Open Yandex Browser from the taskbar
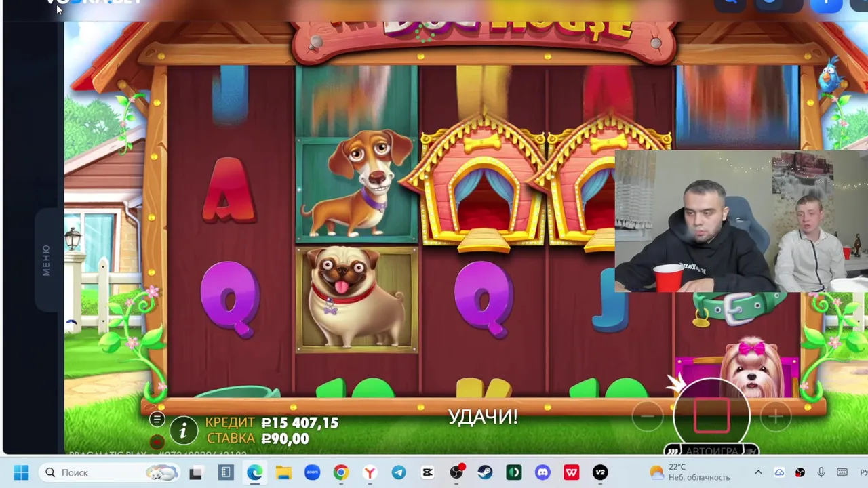Viewport: 868px width, 488px height. pyautogui.click(x=370, y=472)
